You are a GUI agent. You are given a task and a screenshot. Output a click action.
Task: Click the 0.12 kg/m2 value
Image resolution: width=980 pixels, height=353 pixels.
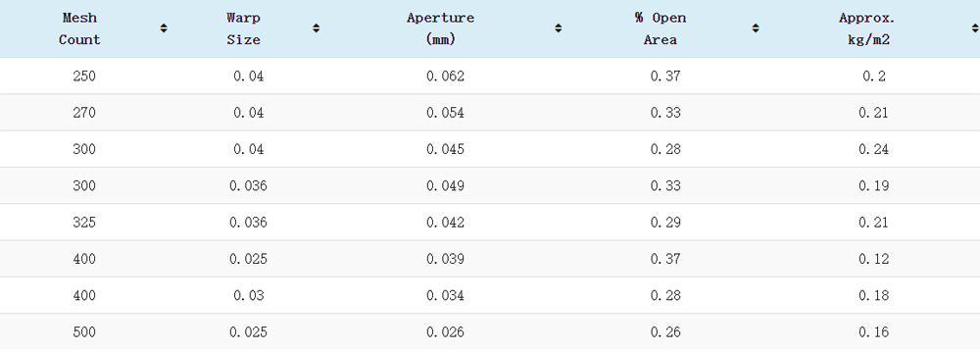(x=874, y=259)
